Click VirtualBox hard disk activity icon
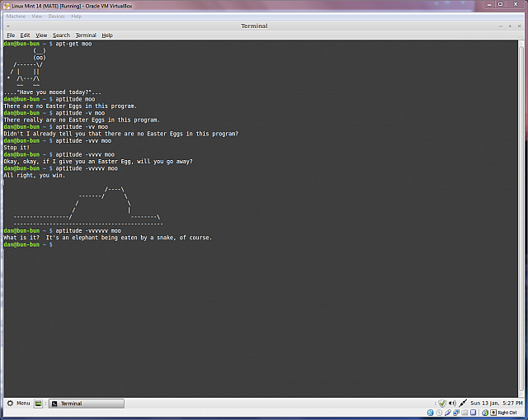The height and width of the screenshot is (420, 528). pyautogui.click(x=431, y=413)
